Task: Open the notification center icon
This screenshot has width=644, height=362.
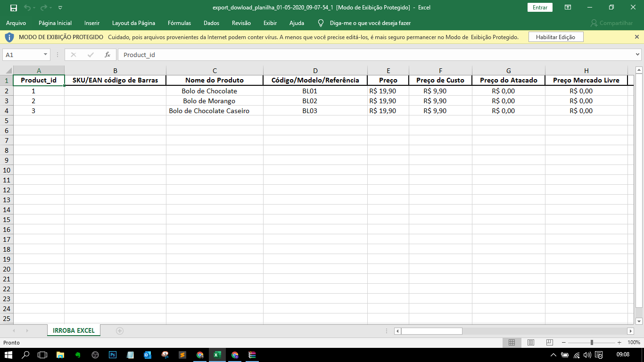Action: click(599, 355)
